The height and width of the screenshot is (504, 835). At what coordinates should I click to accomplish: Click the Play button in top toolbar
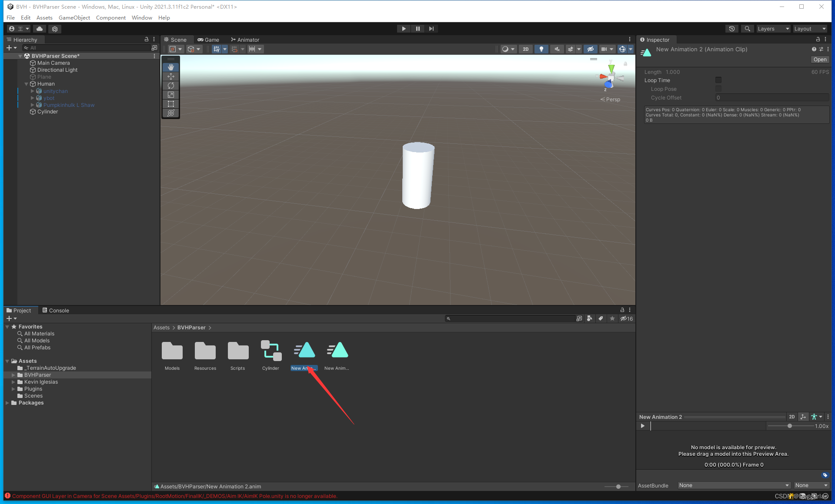coord(404,29)
